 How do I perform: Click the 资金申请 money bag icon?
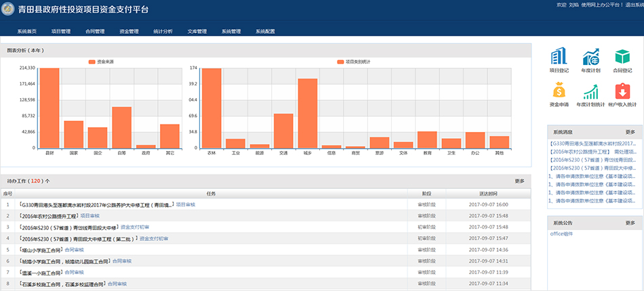tap(559, 91)
